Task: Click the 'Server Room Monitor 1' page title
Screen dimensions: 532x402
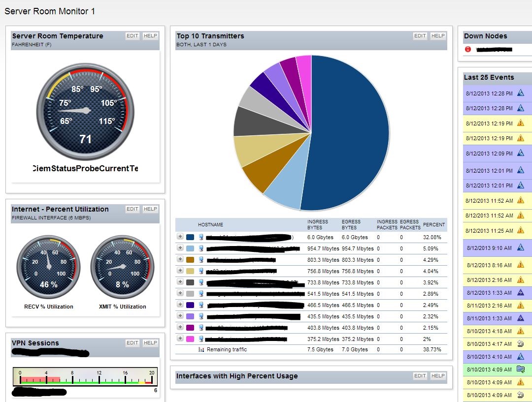Action: [50, 11]
